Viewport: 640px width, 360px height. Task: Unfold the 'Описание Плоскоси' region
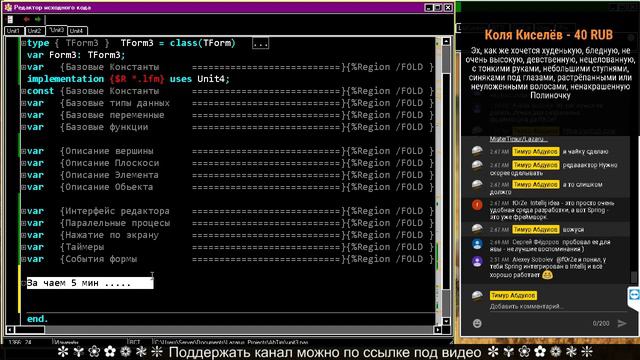pyautogui.click(x=24, y=163)
